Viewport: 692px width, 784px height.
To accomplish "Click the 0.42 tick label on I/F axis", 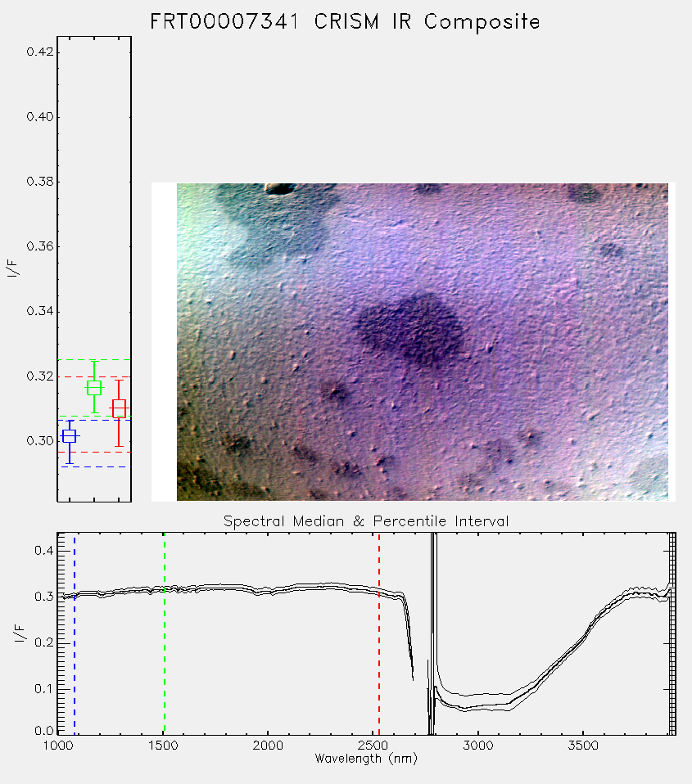I will coord(40,52).
